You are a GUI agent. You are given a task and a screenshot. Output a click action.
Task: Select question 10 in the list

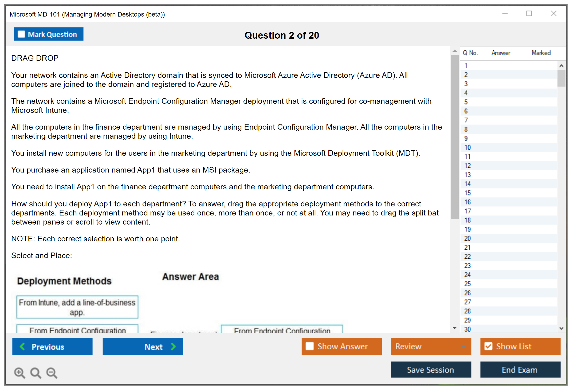[467, 147]
